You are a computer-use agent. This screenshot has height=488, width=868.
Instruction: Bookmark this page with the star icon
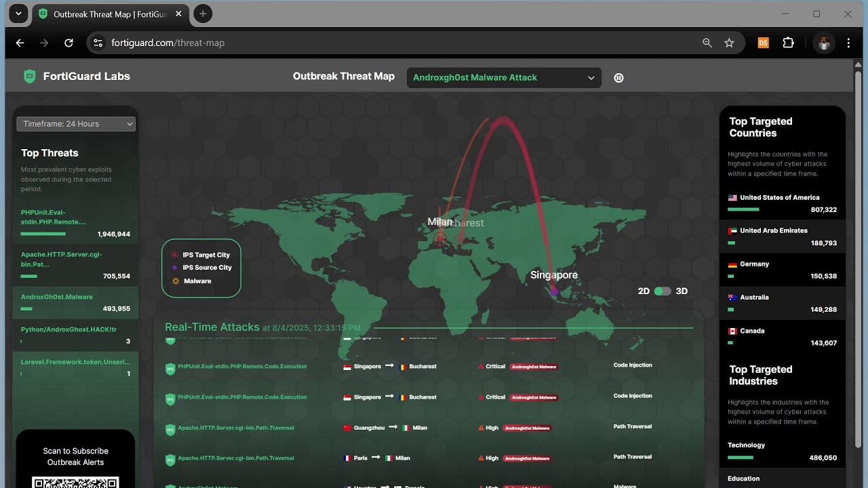729,43
